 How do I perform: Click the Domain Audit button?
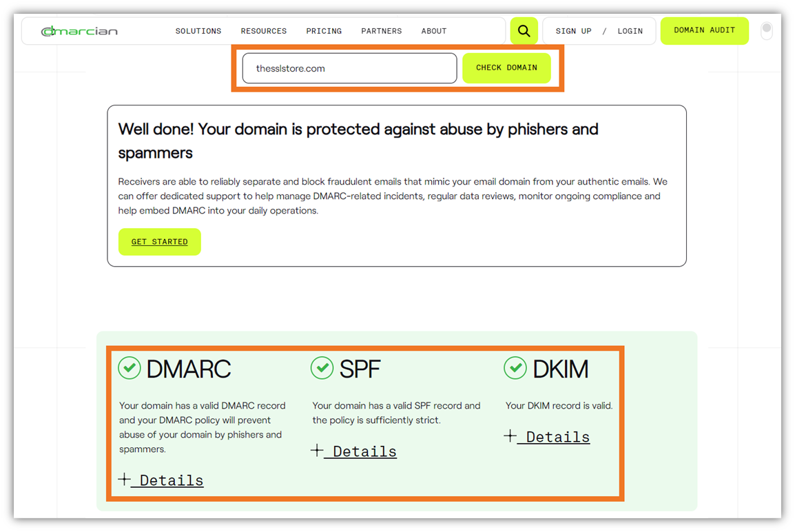pos(704,30)
